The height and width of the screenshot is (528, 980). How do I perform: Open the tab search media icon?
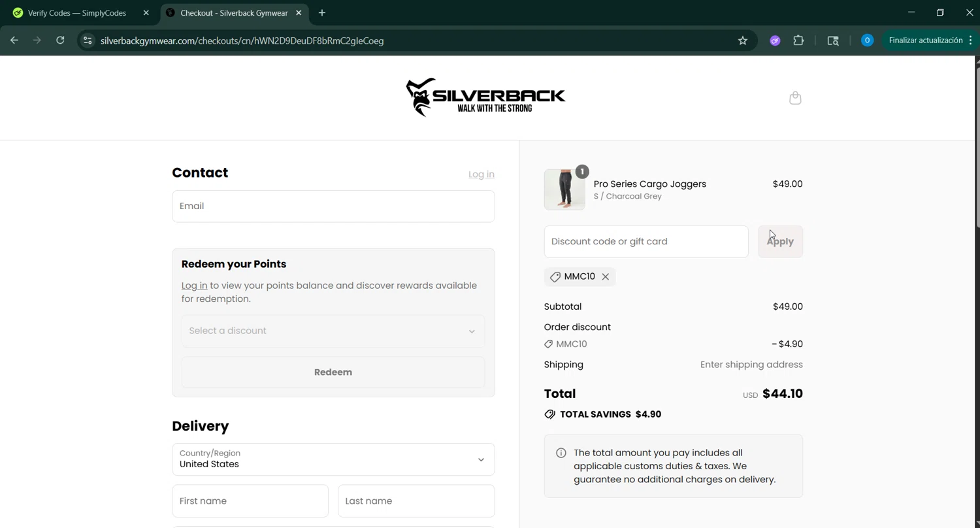pos(833,41)
